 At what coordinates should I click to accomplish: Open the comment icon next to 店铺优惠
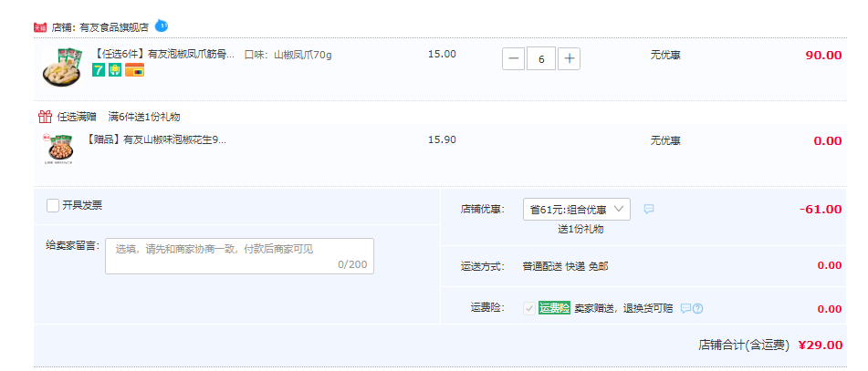(x=649, y=209)
